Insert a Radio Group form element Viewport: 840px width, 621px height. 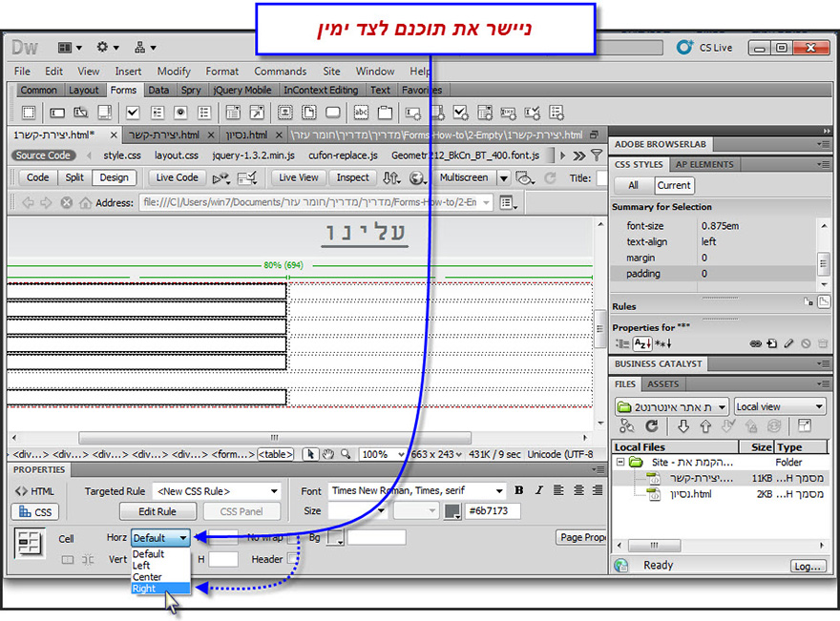pyautogui.click(x=204, y=113)
